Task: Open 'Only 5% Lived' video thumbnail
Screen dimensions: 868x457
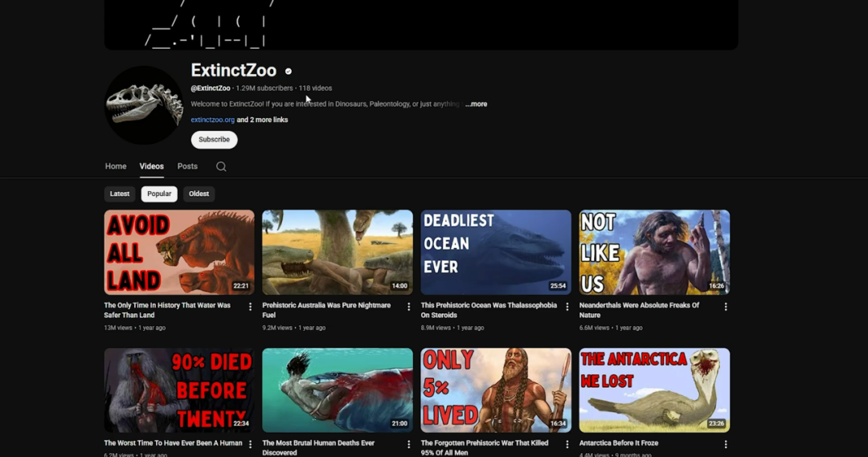Action: [496, 390]
